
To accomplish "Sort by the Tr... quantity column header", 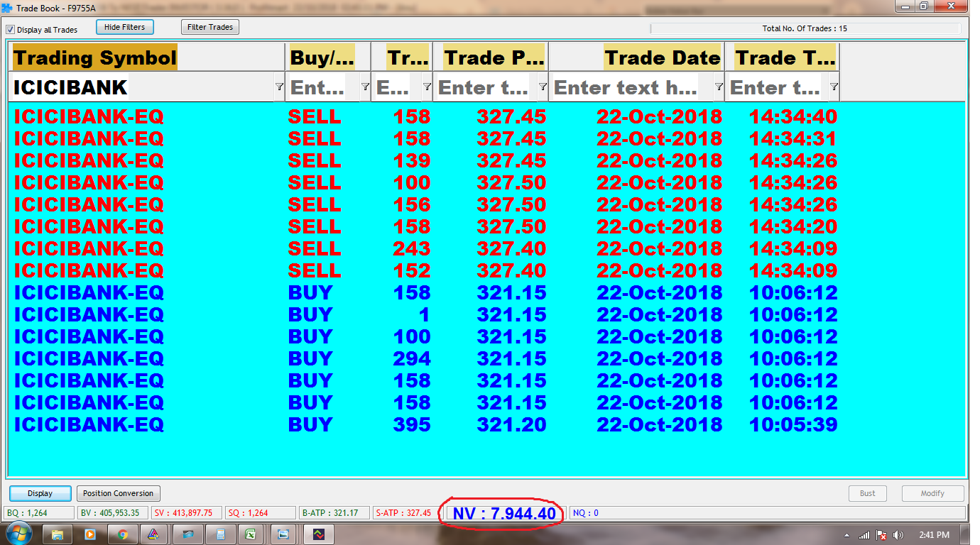I will click(x=401, y=57).
